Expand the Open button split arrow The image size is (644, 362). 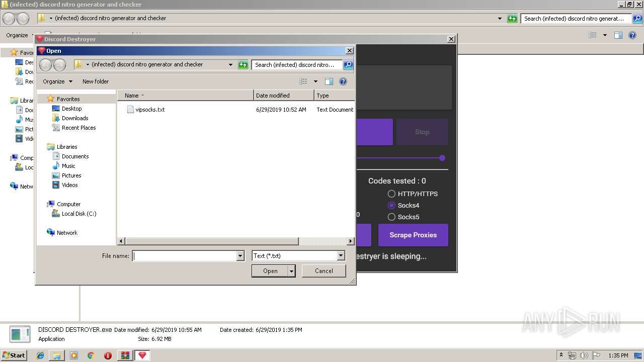pyautogui.click(x=292, y=271)
